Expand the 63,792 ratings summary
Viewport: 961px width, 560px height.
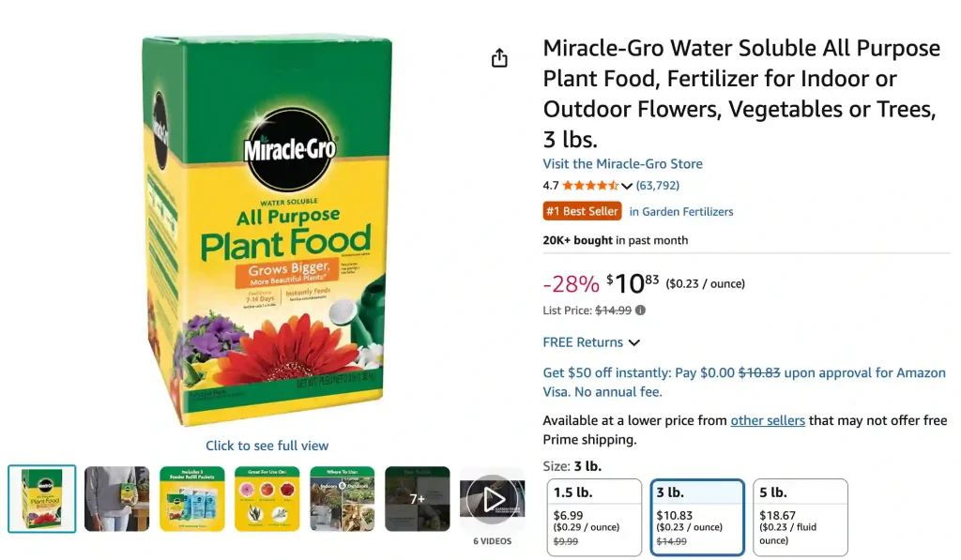pos(658,185)
